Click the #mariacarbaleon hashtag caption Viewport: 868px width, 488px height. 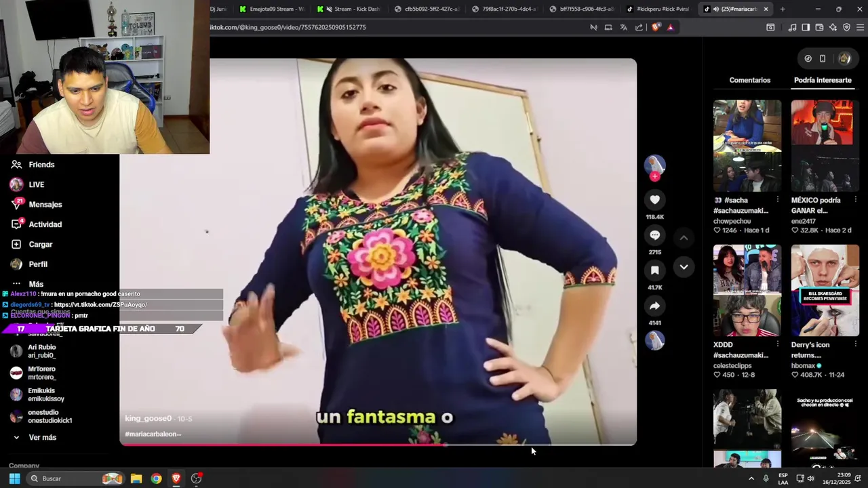[152, 434]
